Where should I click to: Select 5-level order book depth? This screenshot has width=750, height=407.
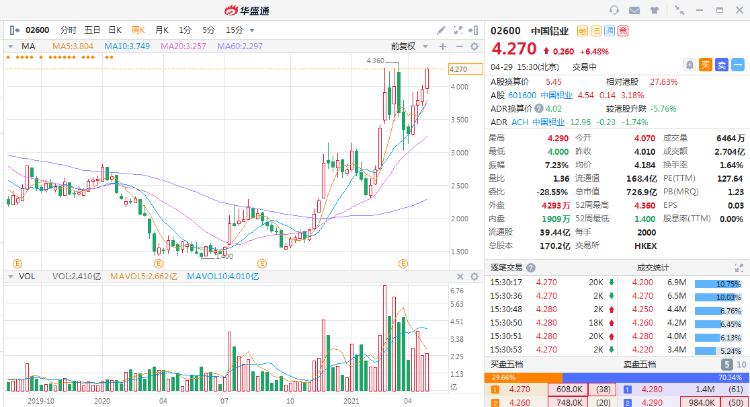point(727,365)
